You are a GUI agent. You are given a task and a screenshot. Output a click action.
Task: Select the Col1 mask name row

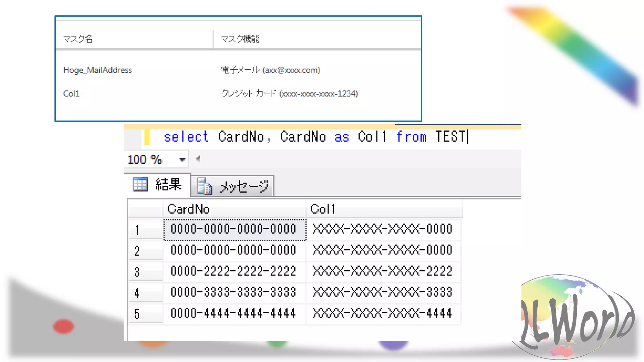(x=72, y=94)
